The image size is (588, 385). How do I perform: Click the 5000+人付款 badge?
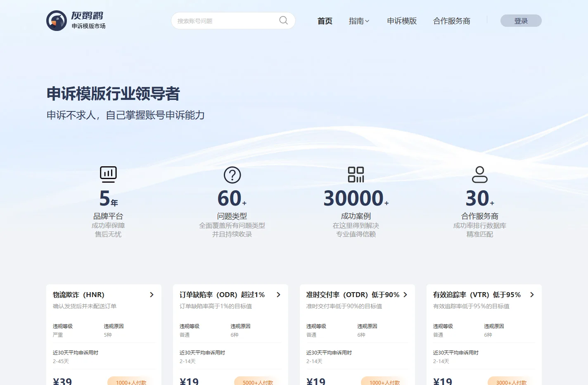258,382
